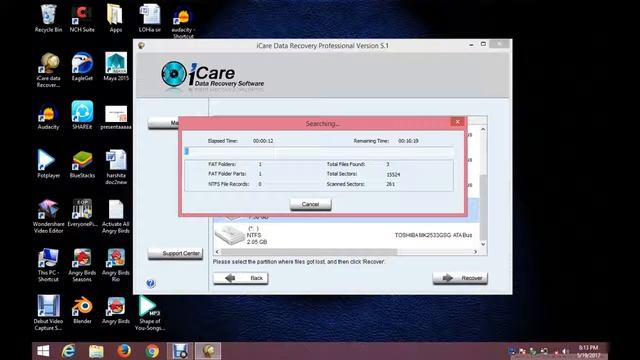Open File Explorer from the taskbar
The width and height of the screenshot is (640, 360).
pos(96,351)
